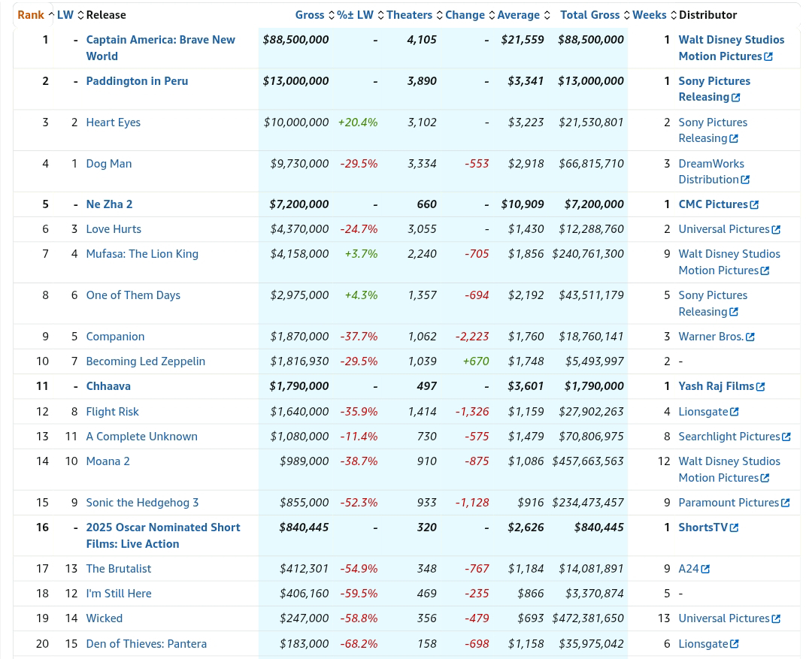Sort table by Rank column header
Viewport: 812px width, 659px height.
coord(35,15)
